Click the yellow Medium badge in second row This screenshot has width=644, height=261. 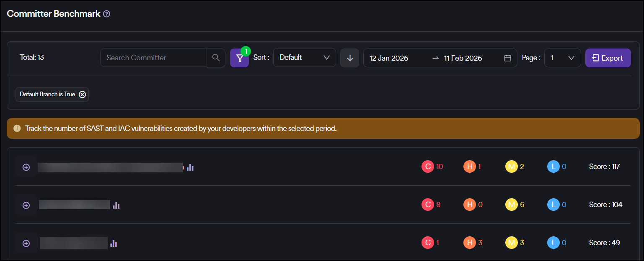point(511,205)
